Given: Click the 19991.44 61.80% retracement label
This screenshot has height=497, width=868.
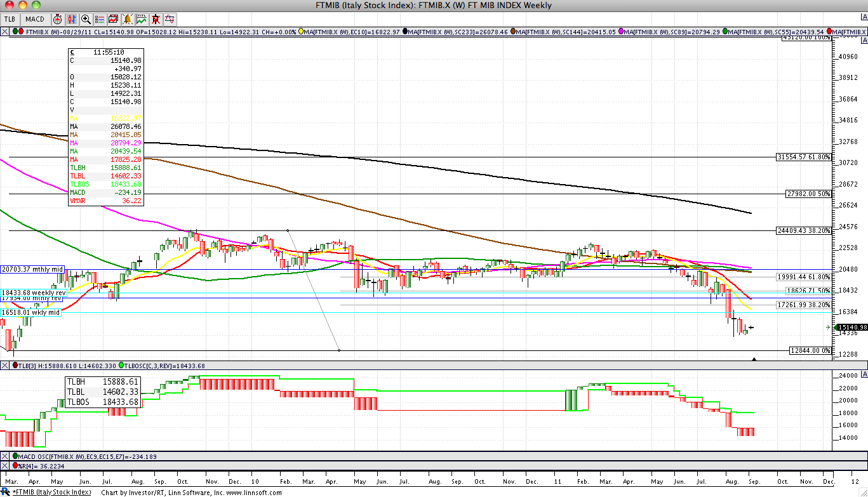Looking at the screenshot, I should click(x=804, y=277).
